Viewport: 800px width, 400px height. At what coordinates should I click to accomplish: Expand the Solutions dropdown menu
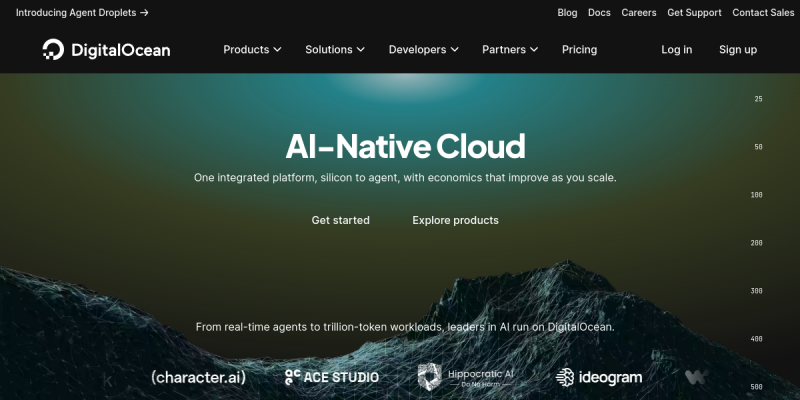pos(335,49)
